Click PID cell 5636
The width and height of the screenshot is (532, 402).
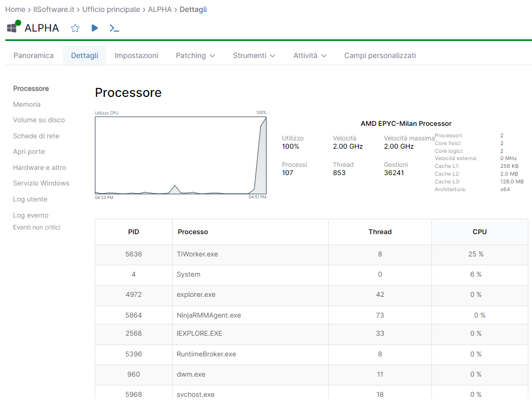pyautogui.click(x=133, y=254)
